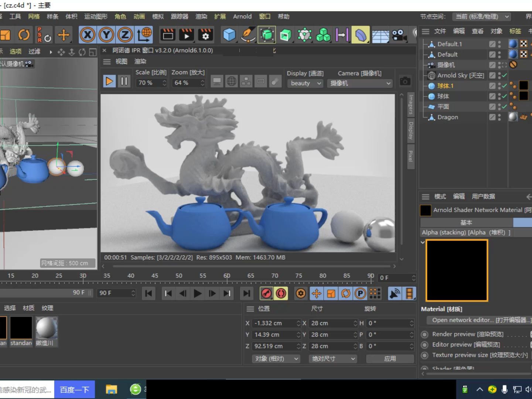Select the Editor preview radio option

tap(425, 345)
